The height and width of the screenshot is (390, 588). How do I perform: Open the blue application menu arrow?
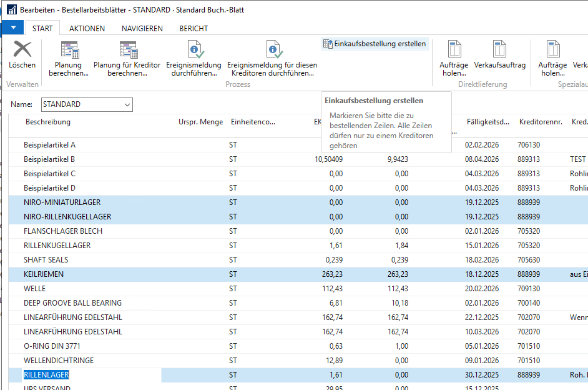[x=12, y=27]
